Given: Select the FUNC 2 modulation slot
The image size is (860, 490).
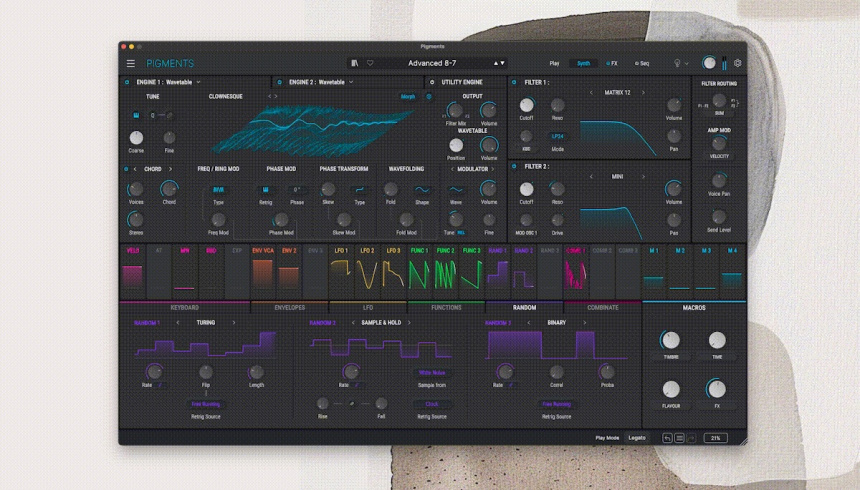Looking at the screenshot, I should 445,271.
